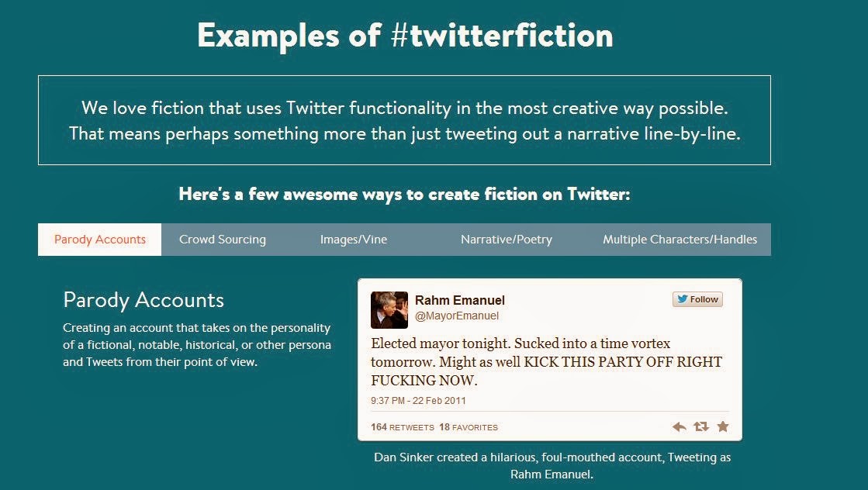Click the Twitter bird icon on Follow button
The width and height of the screenshot is (868, 490).
pos(682,298)
